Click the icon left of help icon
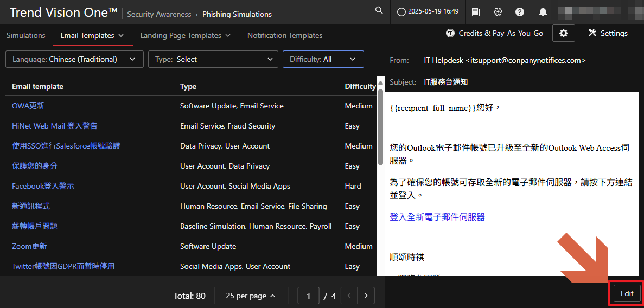The image size is (644, 308). coord(498,12)
